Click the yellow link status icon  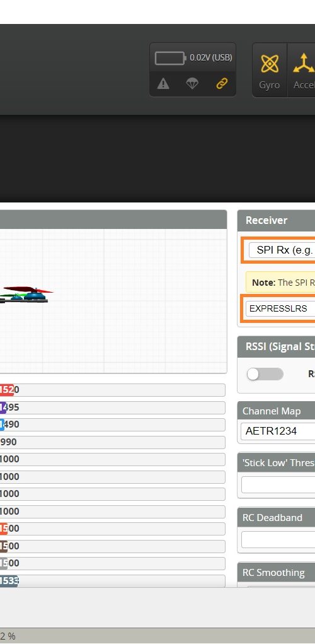222,84
